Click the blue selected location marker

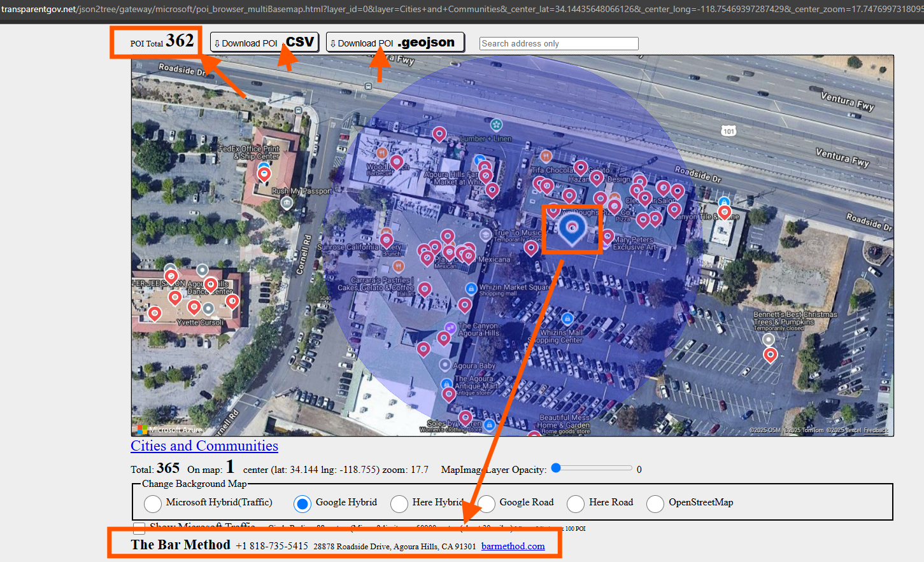[x=572, y=229]
